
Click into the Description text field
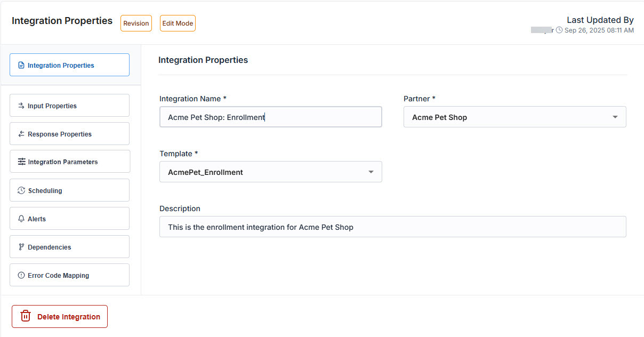[x=392, y=227]
